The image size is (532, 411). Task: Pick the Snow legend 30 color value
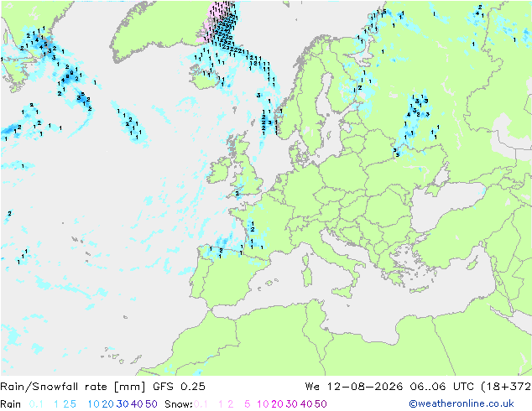tap(292, 404)
